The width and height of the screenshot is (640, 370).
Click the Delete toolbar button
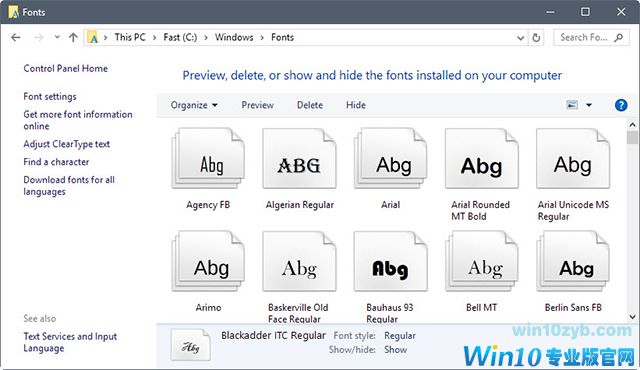pyautogui.click(x=310, y=105)
